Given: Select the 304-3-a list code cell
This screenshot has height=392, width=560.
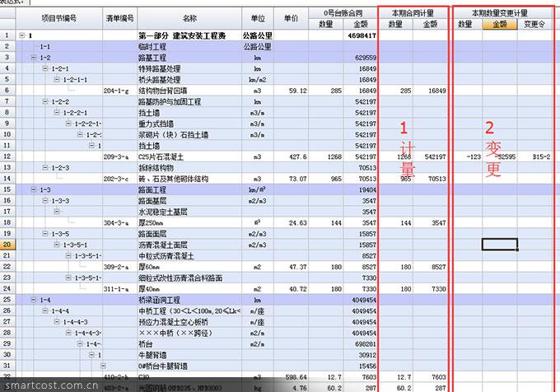Looking at the screenshot, I should pos(119,223).
